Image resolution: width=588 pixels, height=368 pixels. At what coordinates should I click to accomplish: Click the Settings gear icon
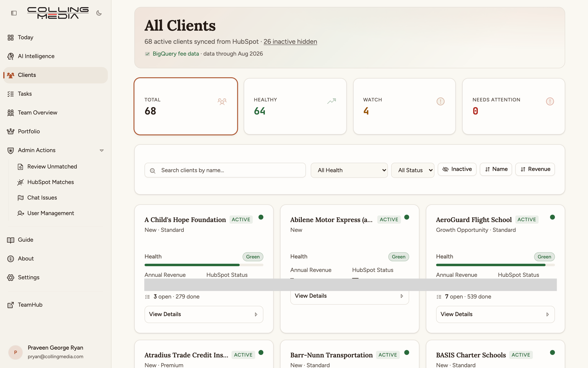[x=11, y=277]
